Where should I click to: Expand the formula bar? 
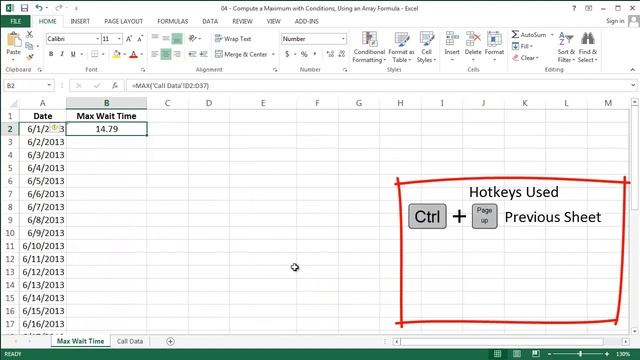pyautogui.click(x=633, y=85)
